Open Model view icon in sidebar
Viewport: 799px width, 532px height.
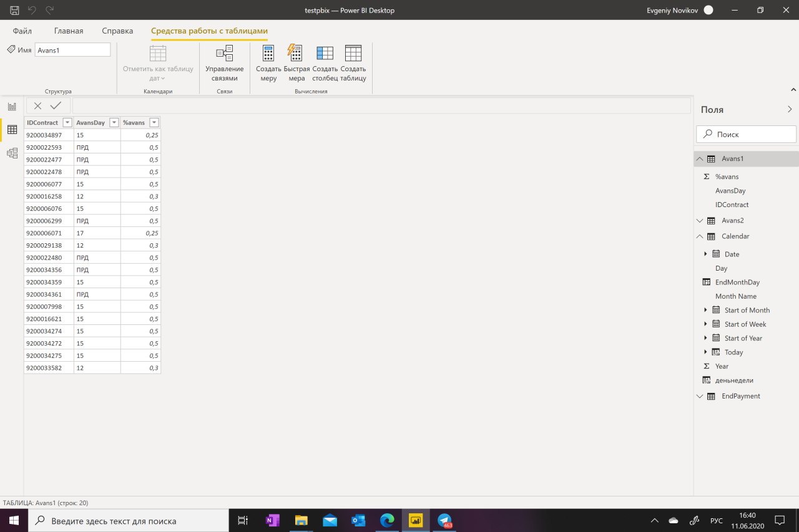click(x=12, y=153)
